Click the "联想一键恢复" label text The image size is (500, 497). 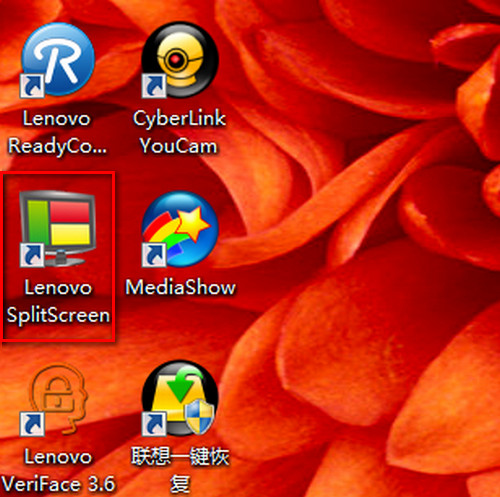point(180,471)
